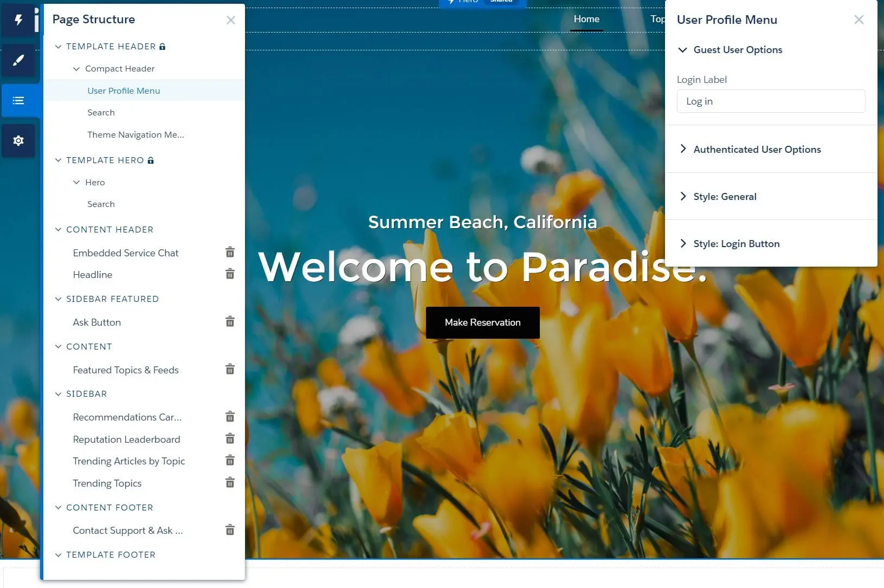Viewport: 884px width, 588px height.
Task: Collapse the Compact Header node
Action: 76,69
